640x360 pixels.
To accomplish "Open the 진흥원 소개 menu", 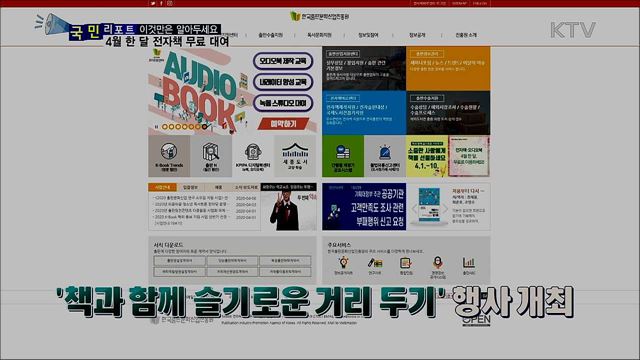I will [x=466, y=35].
